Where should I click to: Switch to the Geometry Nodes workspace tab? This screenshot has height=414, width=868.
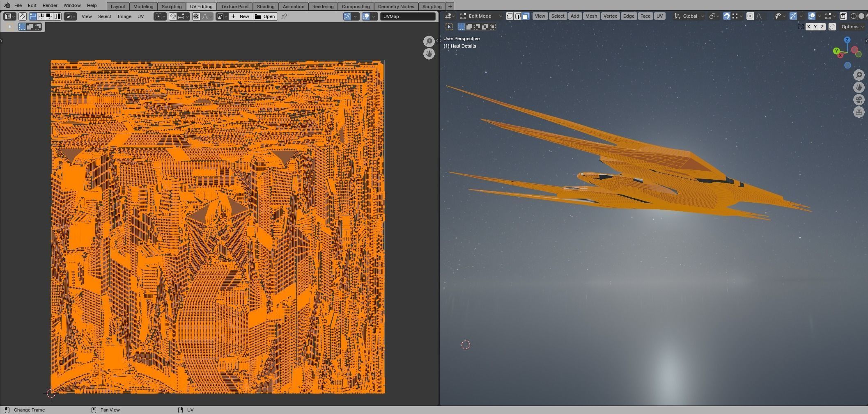tap(396, 7)
